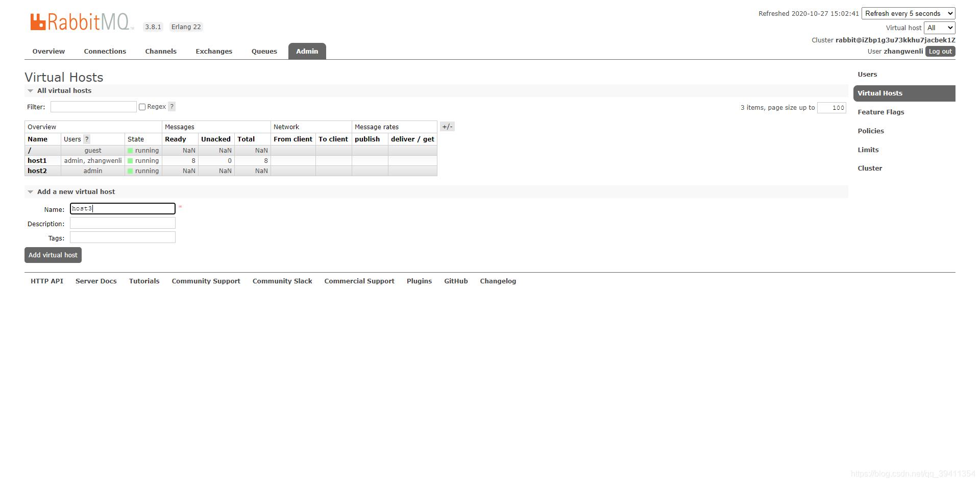Open the host1 virtual host link

click(x=37, y=161)
